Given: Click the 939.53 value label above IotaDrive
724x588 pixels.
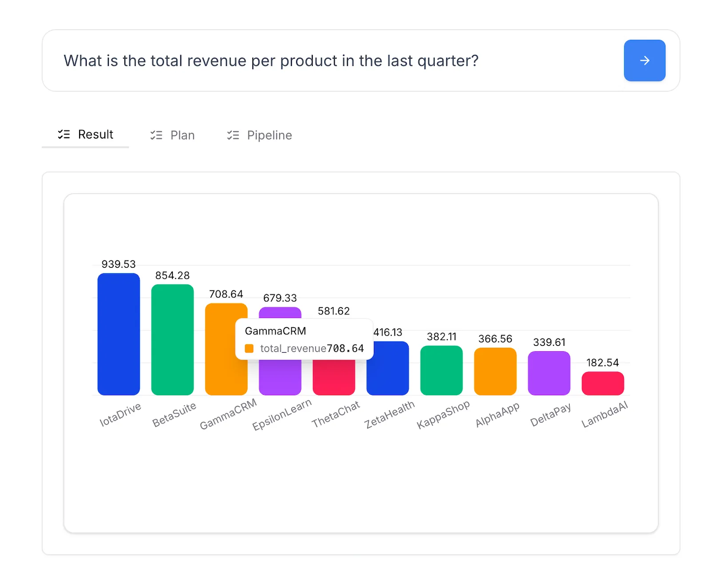Looking at the screenshot, I should click(118, 263).
